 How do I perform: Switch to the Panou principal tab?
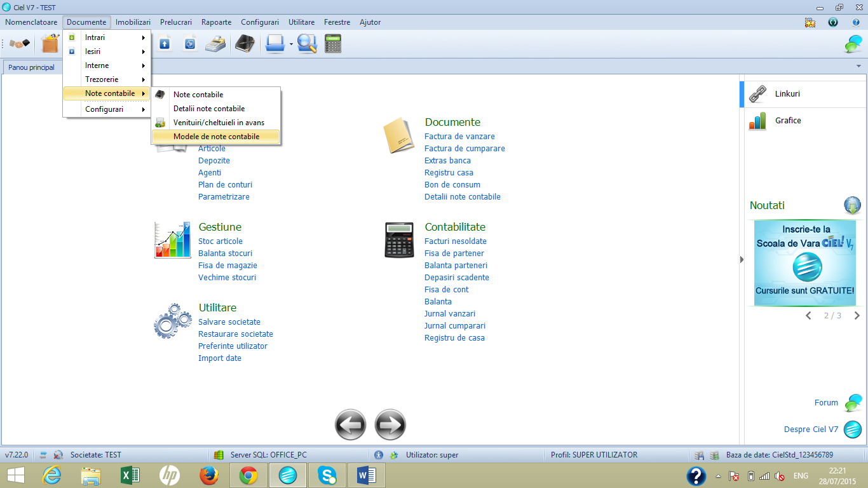pos(31,67)
